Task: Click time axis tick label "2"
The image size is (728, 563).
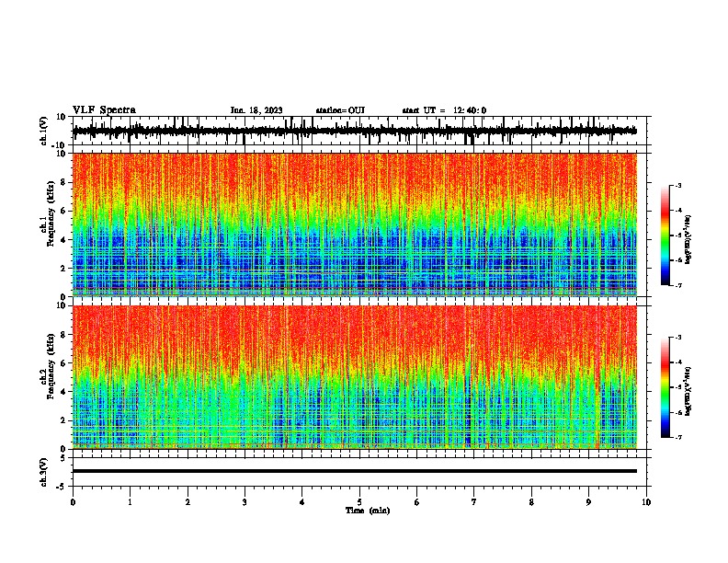Action: 188,502
